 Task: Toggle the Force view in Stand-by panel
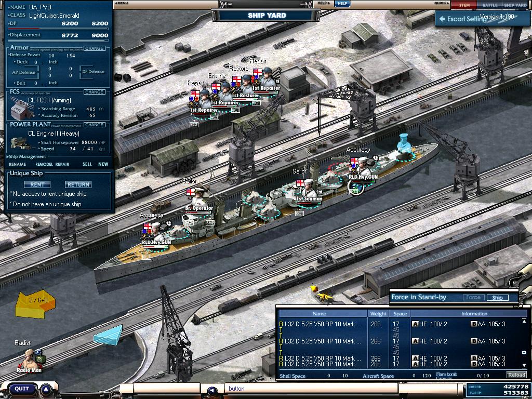[x=473, y=298]
